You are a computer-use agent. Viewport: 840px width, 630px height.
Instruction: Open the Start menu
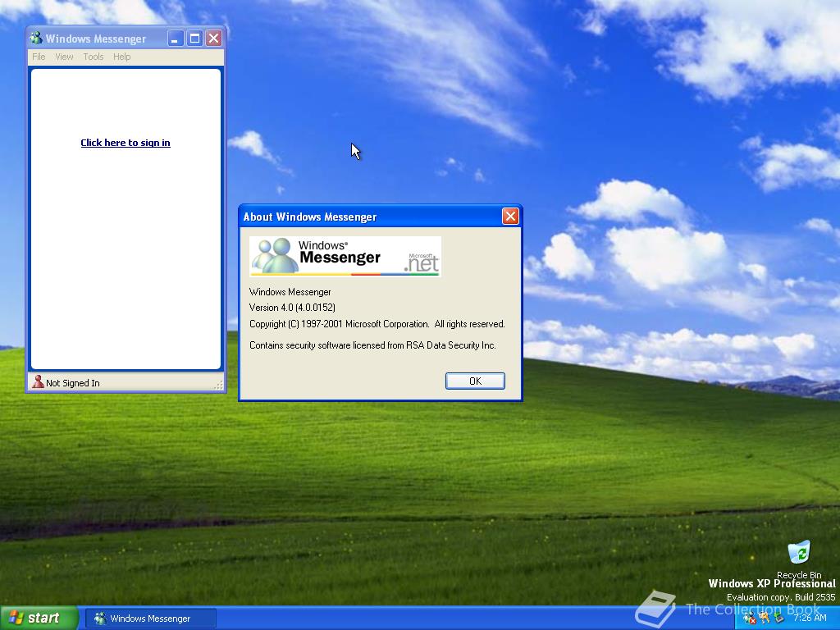click(x=39, y=619)
